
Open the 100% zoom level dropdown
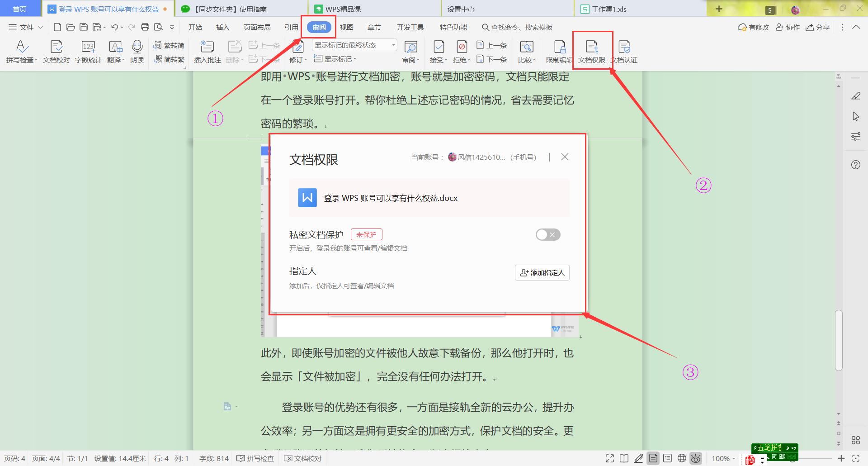(723, 458)
